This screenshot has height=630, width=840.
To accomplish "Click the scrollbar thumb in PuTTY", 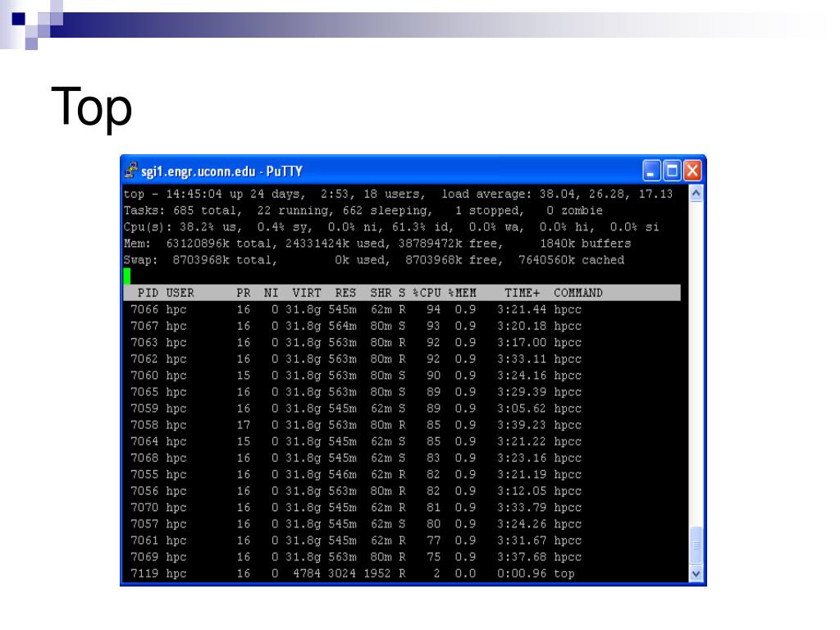I will coord(696,546).
